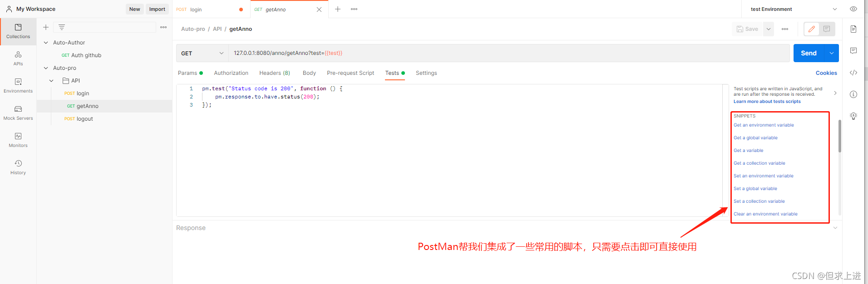Click the Import button
Screen dimensions: 868x284
[x=157, y=9]
